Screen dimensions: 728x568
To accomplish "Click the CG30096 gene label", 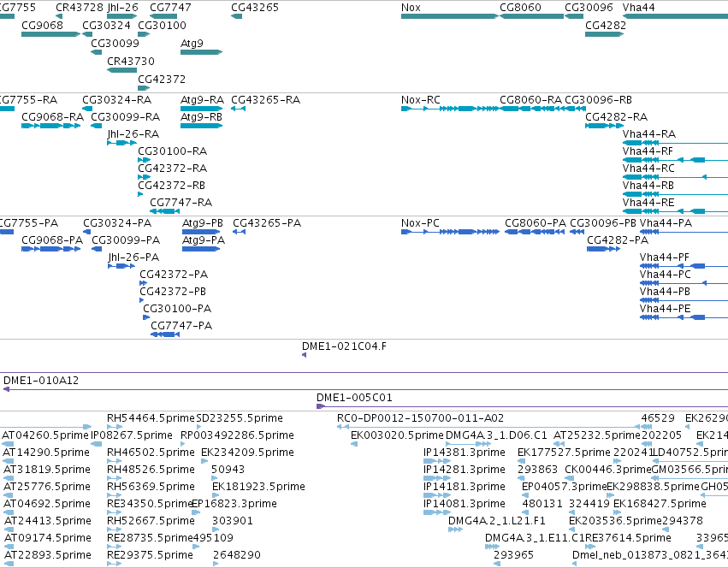I will (589, 8).
